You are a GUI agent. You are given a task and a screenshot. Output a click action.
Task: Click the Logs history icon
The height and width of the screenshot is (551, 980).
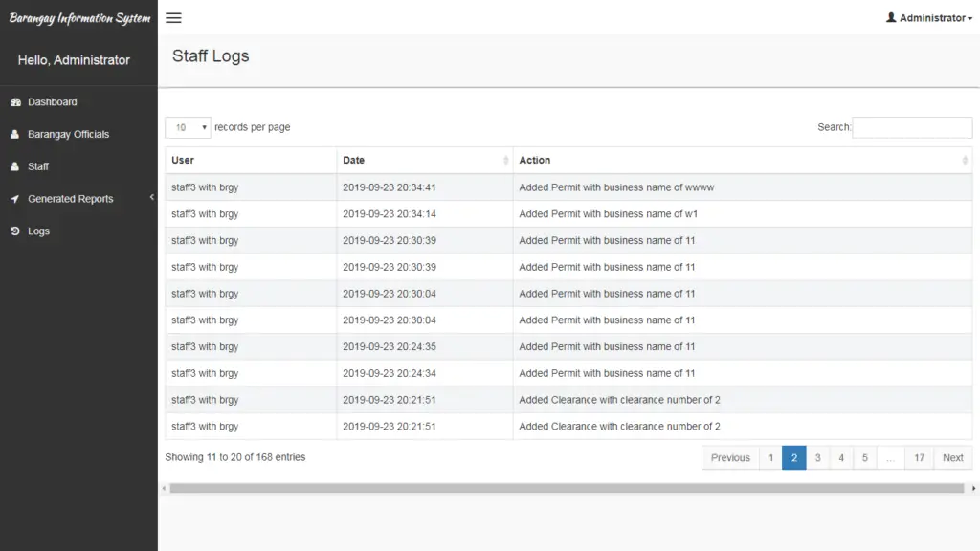(x=16, y=231)
